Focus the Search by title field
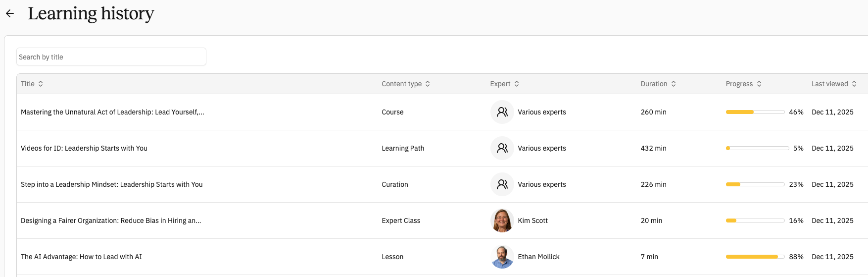The height and width of the screenshot is (277, 868). pyautogui.click(x=111, y=57)
